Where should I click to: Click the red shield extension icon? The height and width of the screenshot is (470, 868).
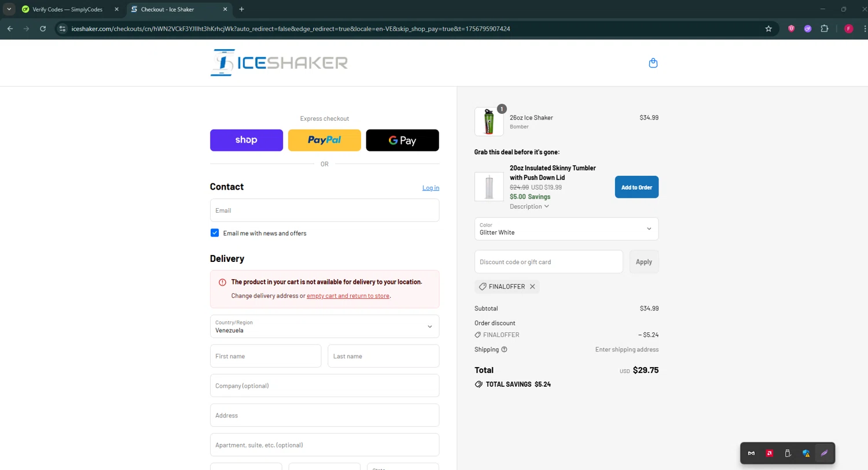(791, 29)
